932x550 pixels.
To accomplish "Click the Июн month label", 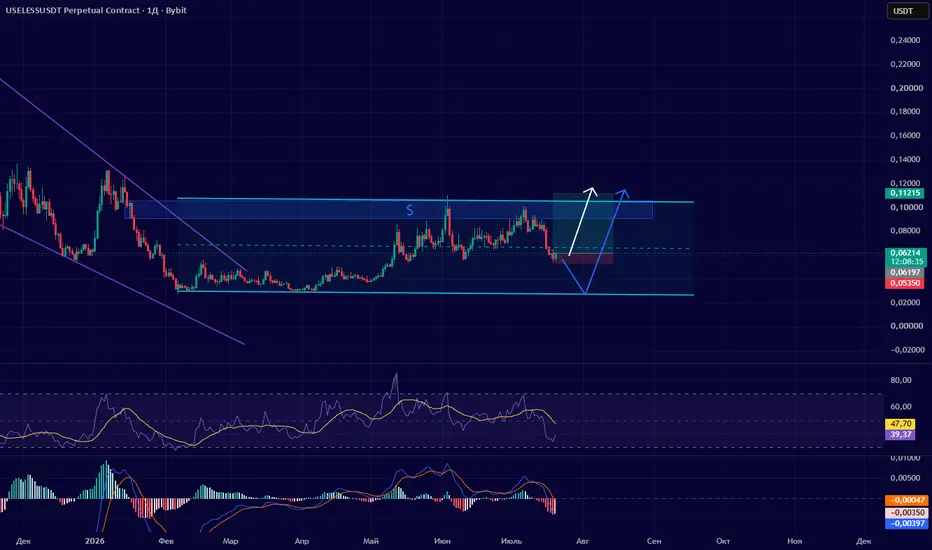I will coord(442,541).
